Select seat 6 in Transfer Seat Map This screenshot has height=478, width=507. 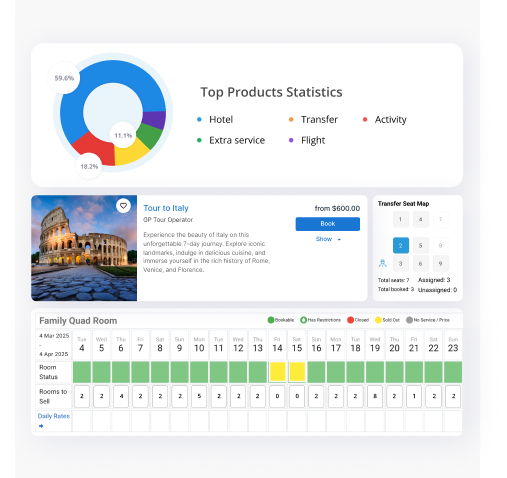click(x=421, y=264)
